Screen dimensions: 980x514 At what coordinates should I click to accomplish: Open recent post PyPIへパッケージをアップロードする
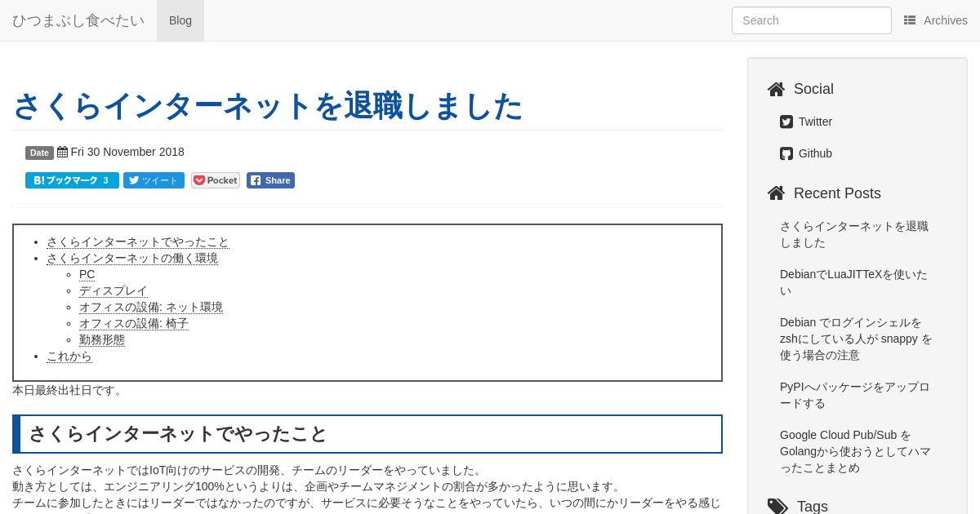tap(854, 395)
